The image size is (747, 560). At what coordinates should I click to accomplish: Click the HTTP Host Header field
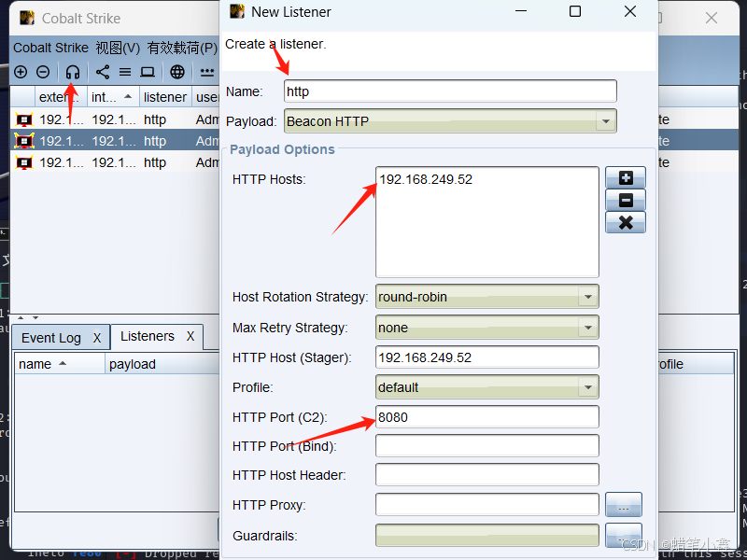(486, 475)
